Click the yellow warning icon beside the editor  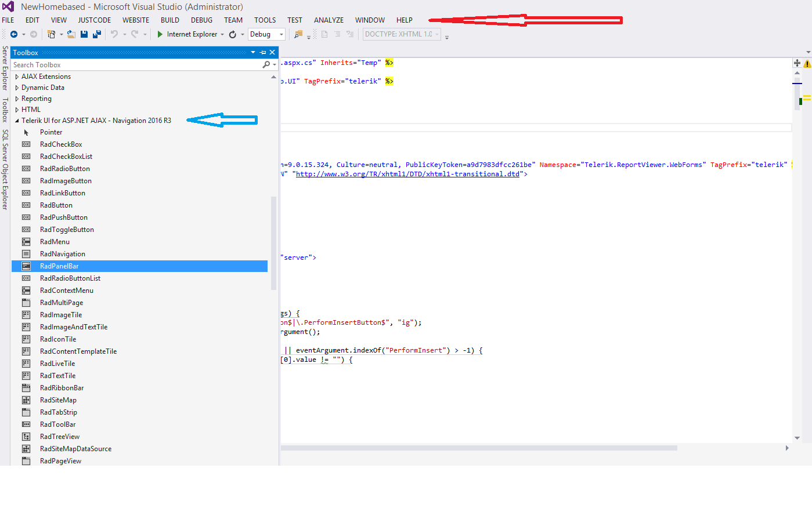coord(807,64)
